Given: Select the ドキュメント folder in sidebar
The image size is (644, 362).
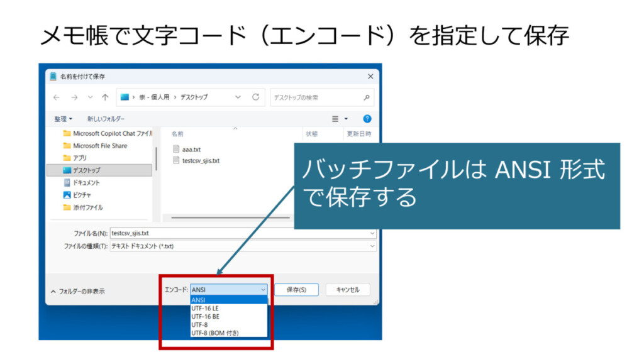Looking at the screenshot, I should point(86,182).
